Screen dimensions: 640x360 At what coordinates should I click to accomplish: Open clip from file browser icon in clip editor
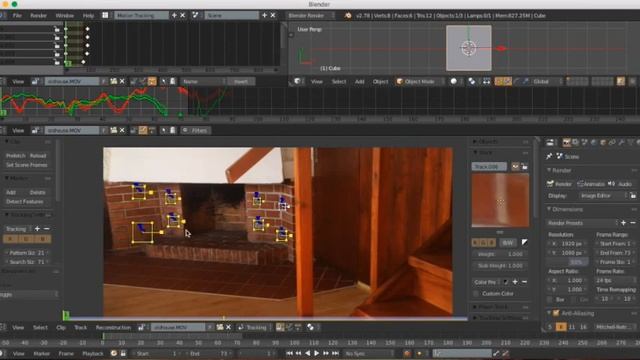click(x=220, y=327)
